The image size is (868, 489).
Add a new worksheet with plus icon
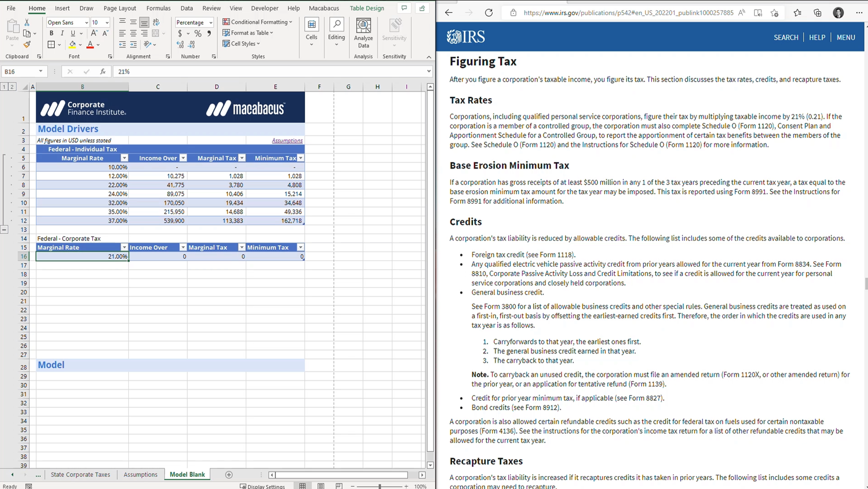(229, 475)
